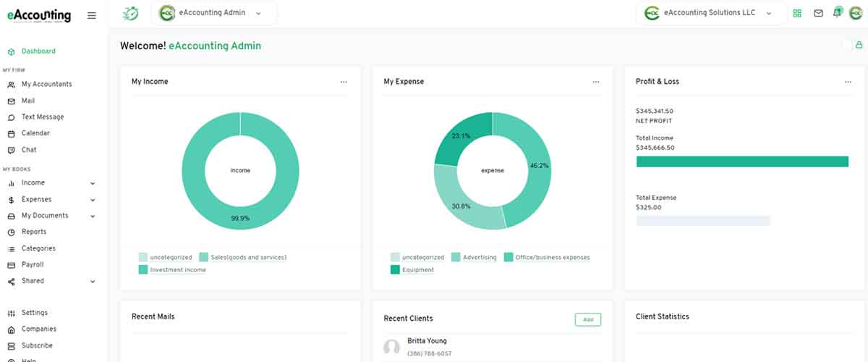Viewport: 868px width, 362px height.
Task: Open Britta Young client entry
Action: [427, 341]
